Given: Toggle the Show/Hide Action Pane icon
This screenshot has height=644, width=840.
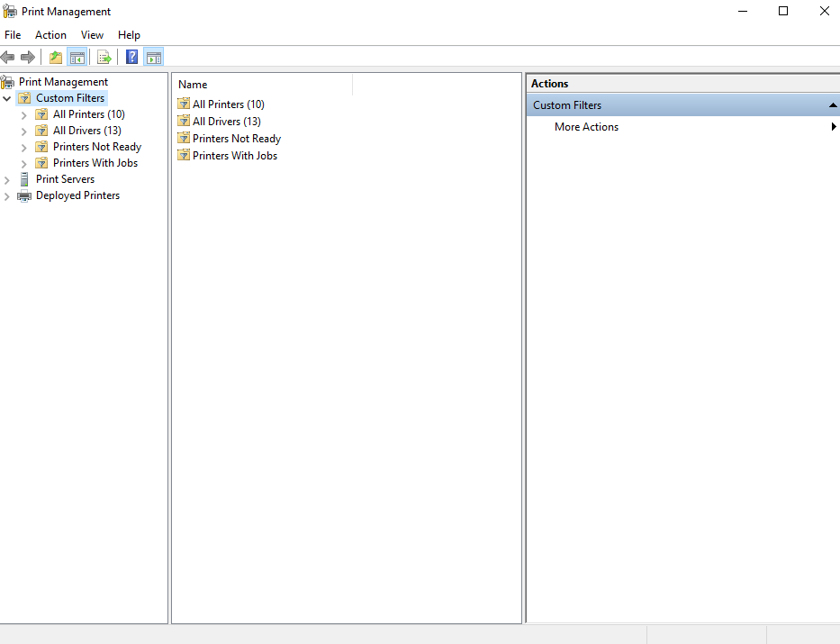Looking at the screenshot, I should (154, 57).
